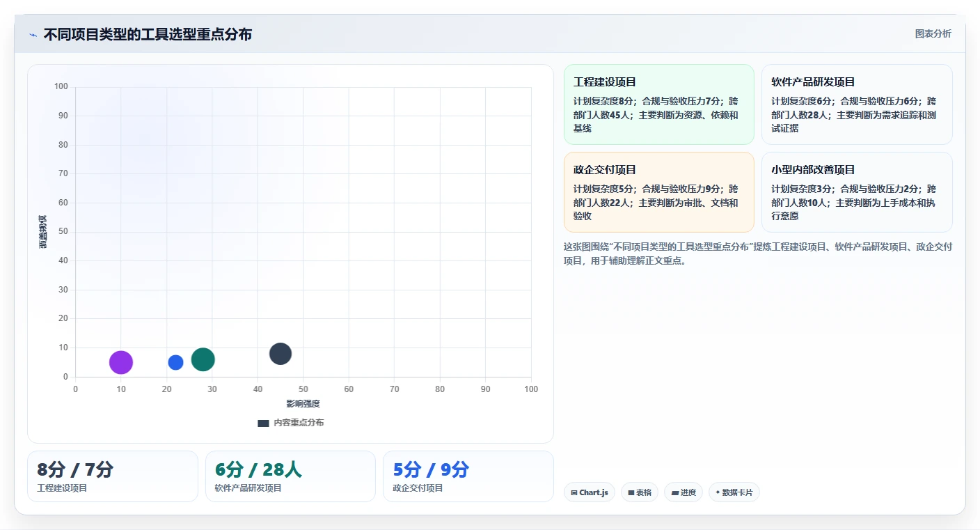Viewport: 980px width, 530px height.
Task: Click the dark navy bubble in chart
Action: (x=280, y=354)
